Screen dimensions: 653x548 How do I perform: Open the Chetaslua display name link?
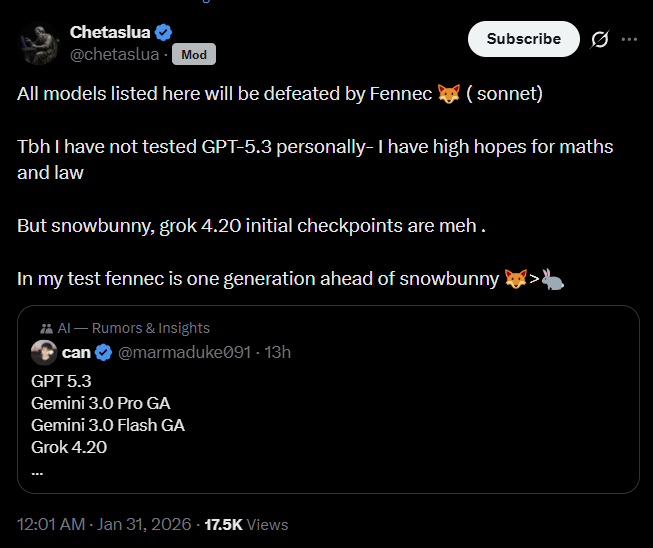pos(109,33)
